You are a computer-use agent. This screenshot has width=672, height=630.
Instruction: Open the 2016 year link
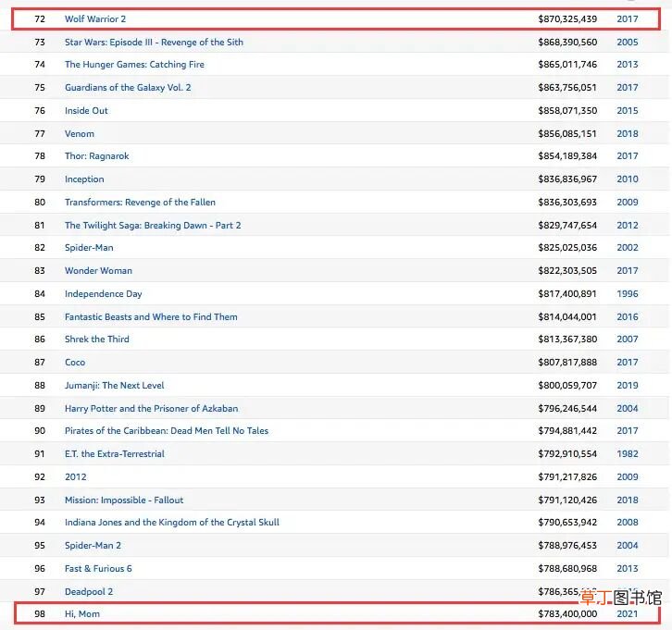(628, 317)
